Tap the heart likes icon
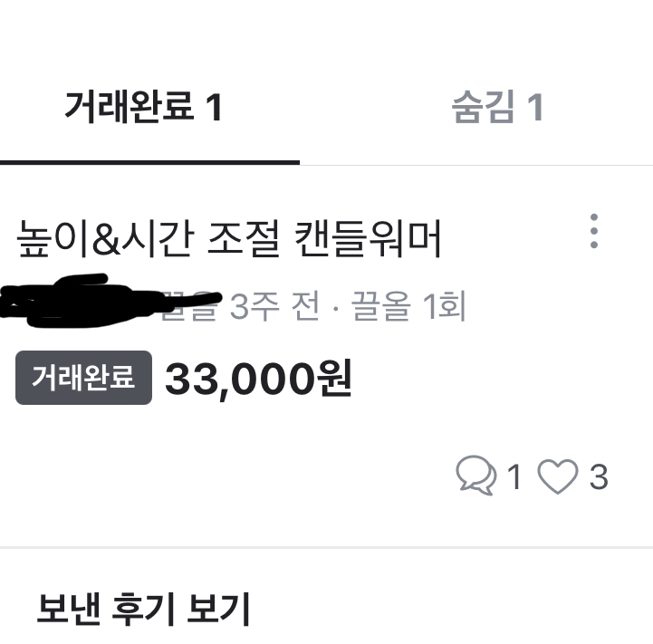Image resolution: width=653 pixels, height=644 pixels. tap(558, 476)
